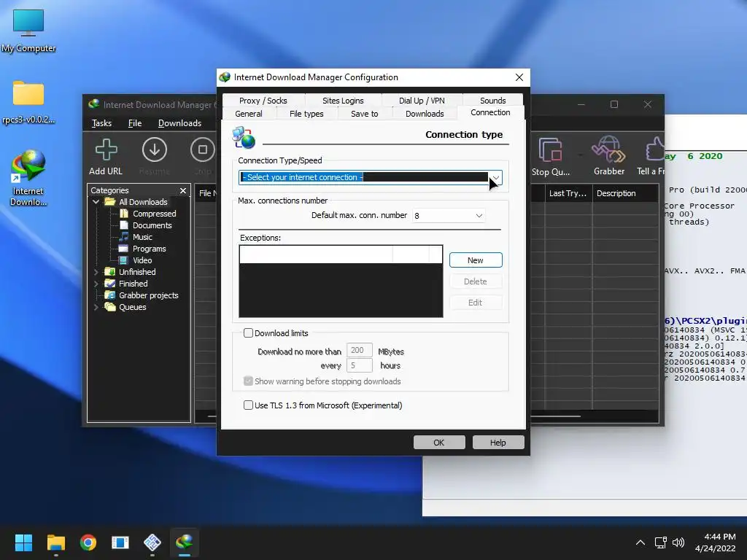Click the Description column header
This screenshot has width=747, height=560.
(x=625, y=193)
